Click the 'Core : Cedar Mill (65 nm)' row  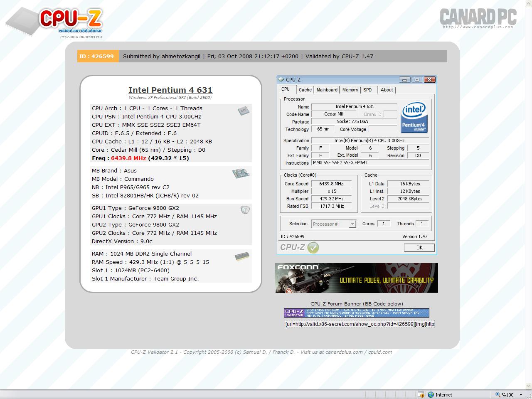[148, 150]
